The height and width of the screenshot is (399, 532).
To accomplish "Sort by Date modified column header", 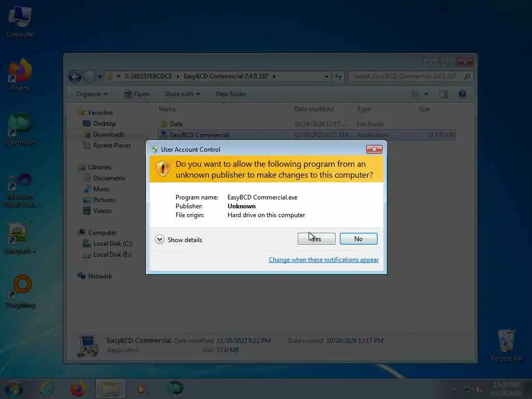I will (314, 109).
